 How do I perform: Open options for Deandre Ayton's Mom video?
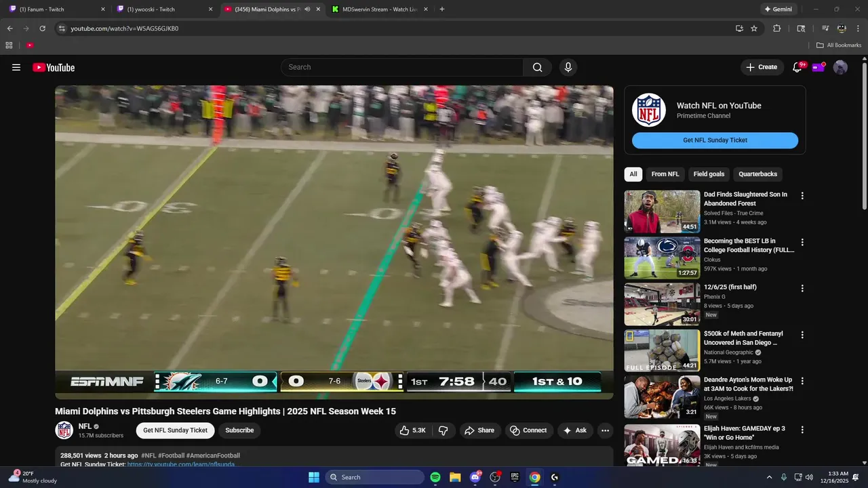(802, 381)
